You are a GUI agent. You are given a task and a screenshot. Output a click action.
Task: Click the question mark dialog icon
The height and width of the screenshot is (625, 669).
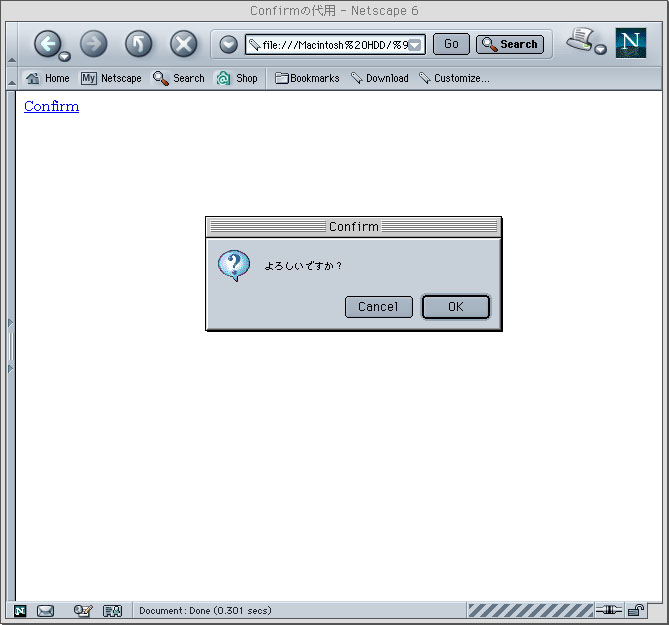(x=234, y=265)
